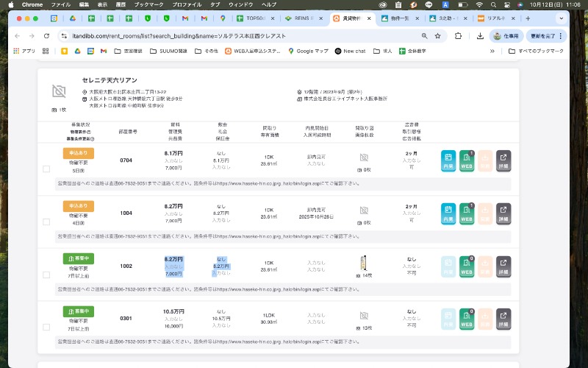Open the floor plan thumbnail for room 1002

(x=364, y=263)
